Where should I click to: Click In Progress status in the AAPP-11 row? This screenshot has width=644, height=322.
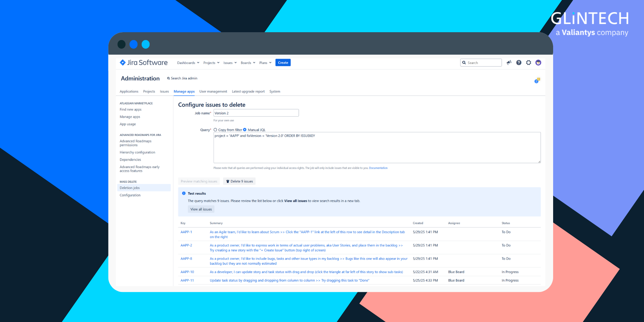[x=510, y=280]
